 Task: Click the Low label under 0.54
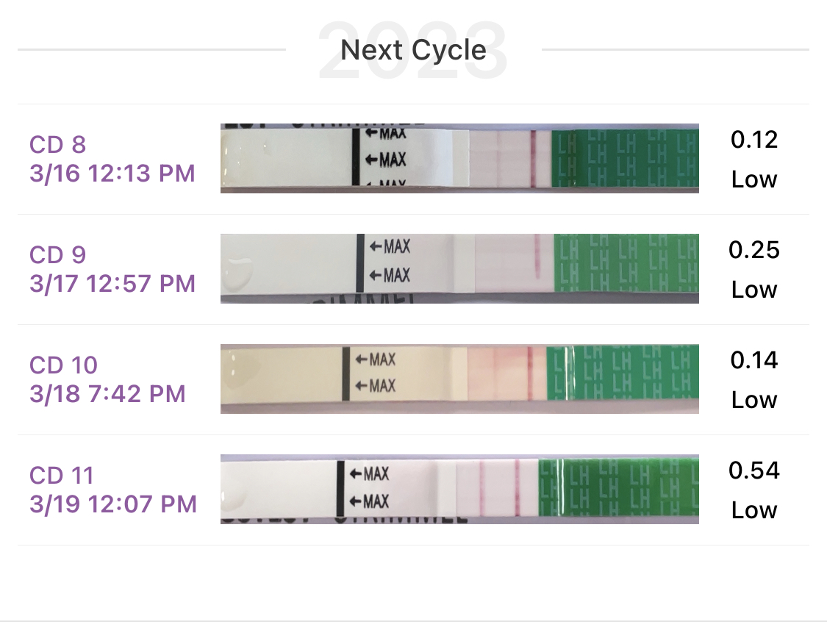[754, 510]
